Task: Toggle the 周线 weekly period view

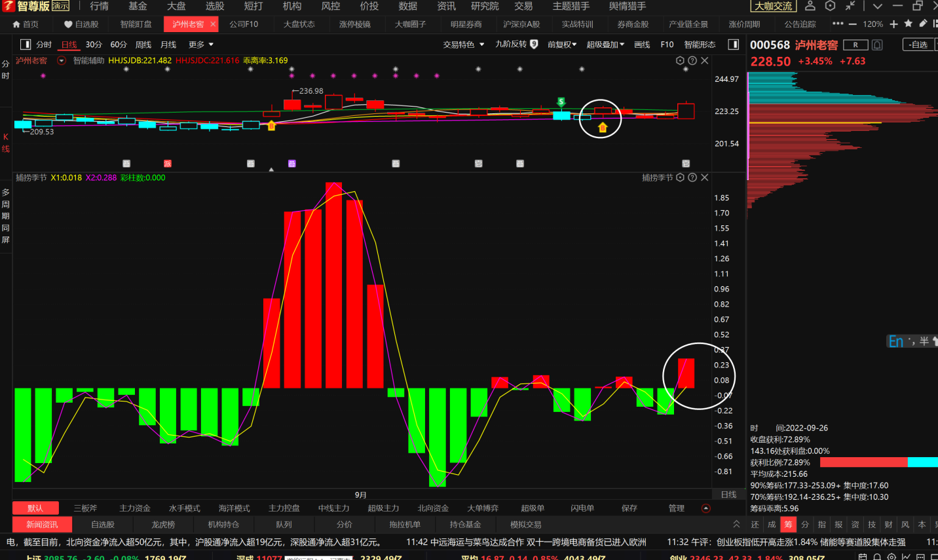Action: click(143, 45)
